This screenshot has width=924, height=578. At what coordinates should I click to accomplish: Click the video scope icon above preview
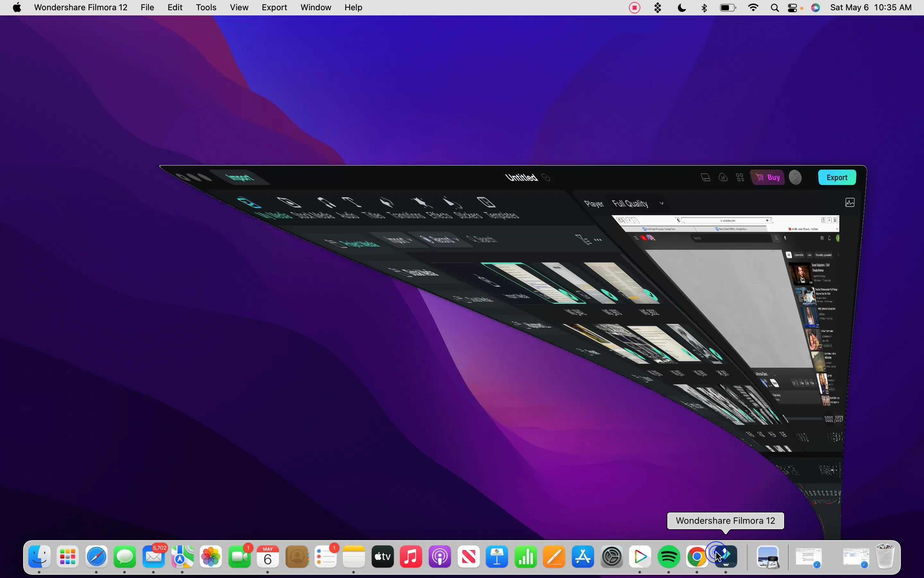tap(850, 203)
